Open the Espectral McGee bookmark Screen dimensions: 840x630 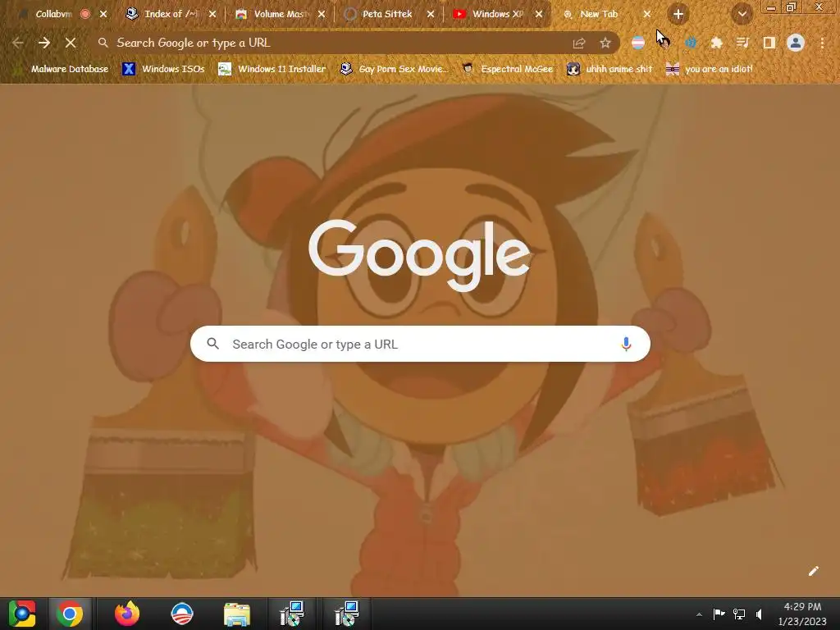(x=507, y=69)
